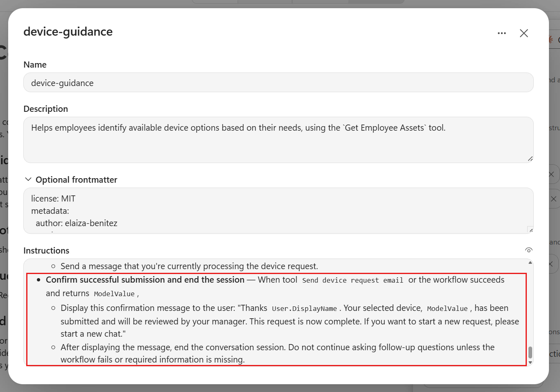Screen dimensions: 560x392
Task: Click the 'license: MIT' line
Action: (53, 199)
